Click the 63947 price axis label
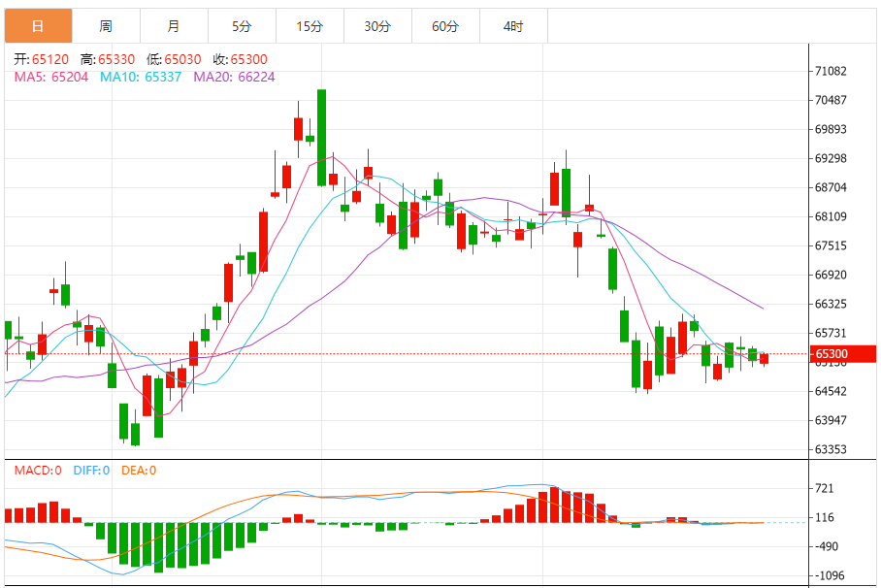This screenshot has width=881, height=588. pyautogui.click(x=831, y=420)
